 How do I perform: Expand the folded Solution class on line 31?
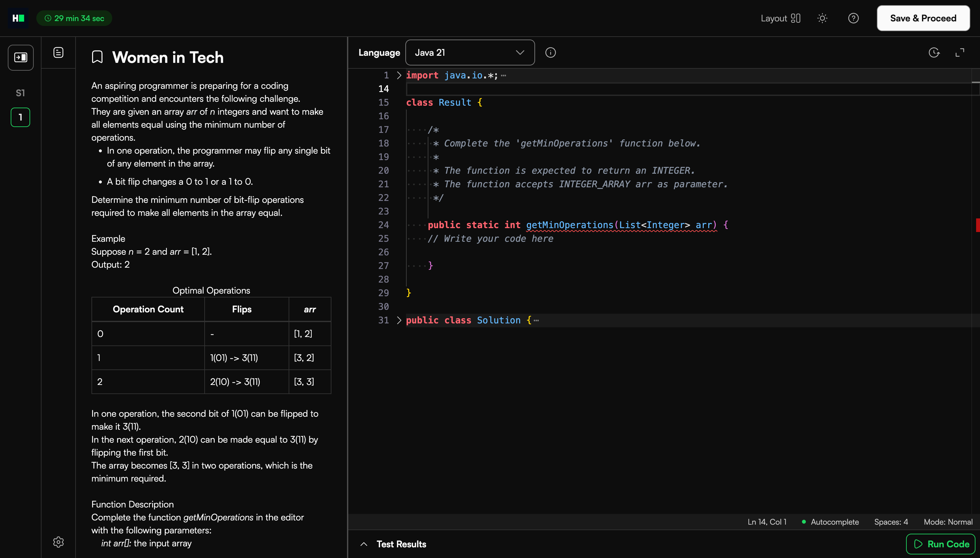point(399,320)
